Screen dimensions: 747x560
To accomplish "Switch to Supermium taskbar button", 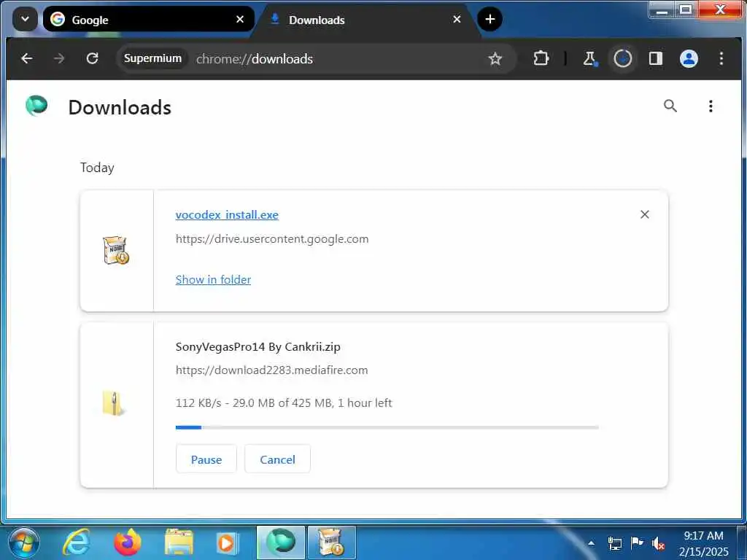I will click(281, 542).
